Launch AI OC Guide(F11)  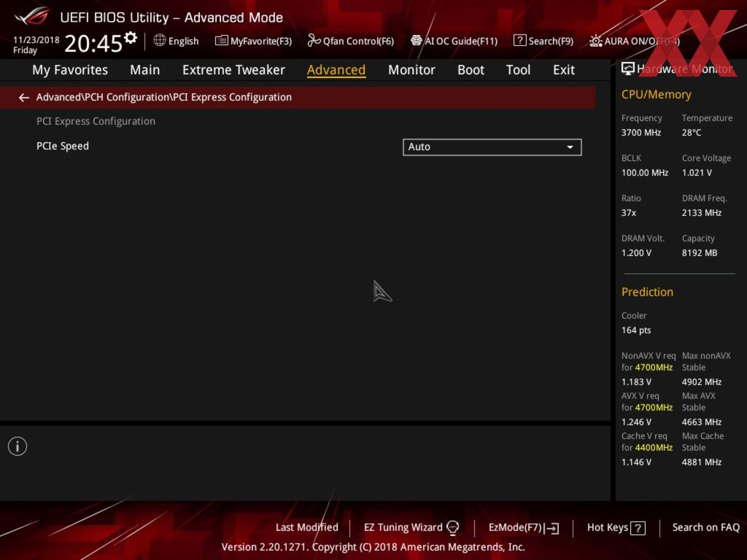(x=454, y=41)
